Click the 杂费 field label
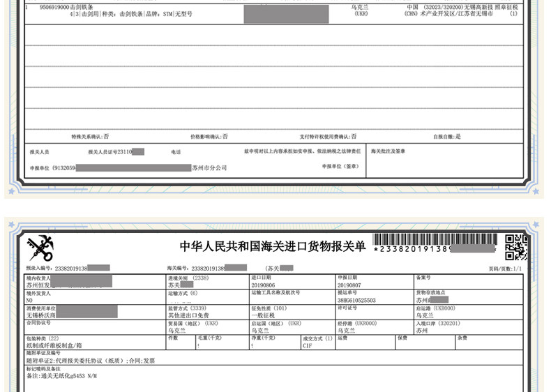 coord(462,338)
